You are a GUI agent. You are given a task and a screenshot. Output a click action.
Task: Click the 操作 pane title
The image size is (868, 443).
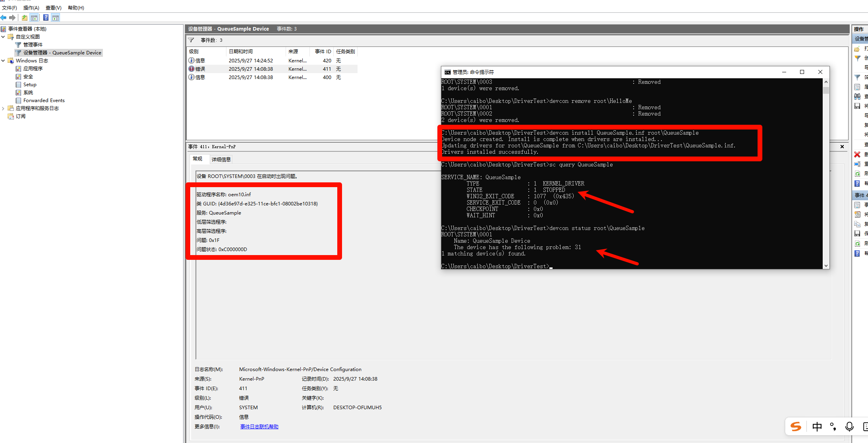859,29
